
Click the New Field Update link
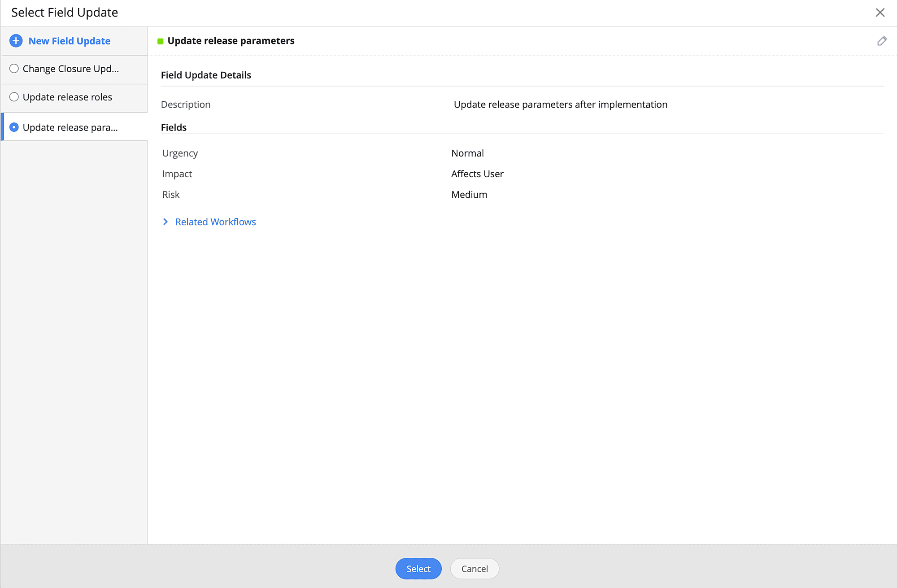pos(69,41)
